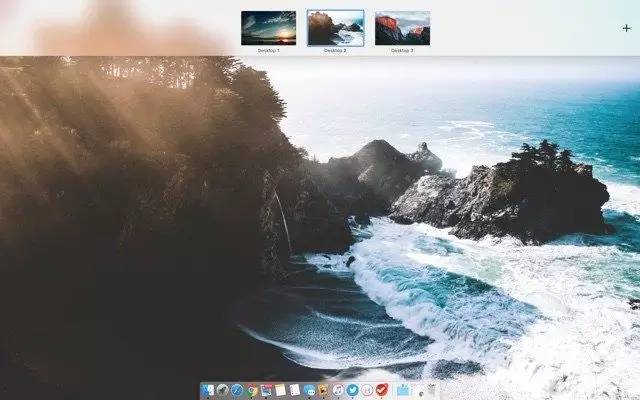Image resolution: width=640 pixels, height=400 pixels.
Task: Open the Safari compass icon
Action: pyautogui.click(x=237, y=390)
